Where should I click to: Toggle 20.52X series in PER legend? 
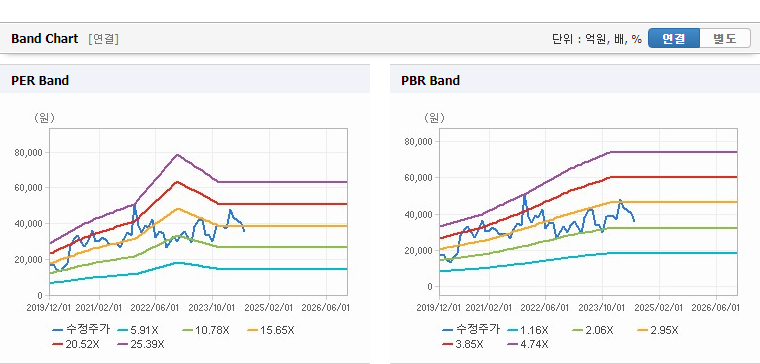click(x=76, y=344)
